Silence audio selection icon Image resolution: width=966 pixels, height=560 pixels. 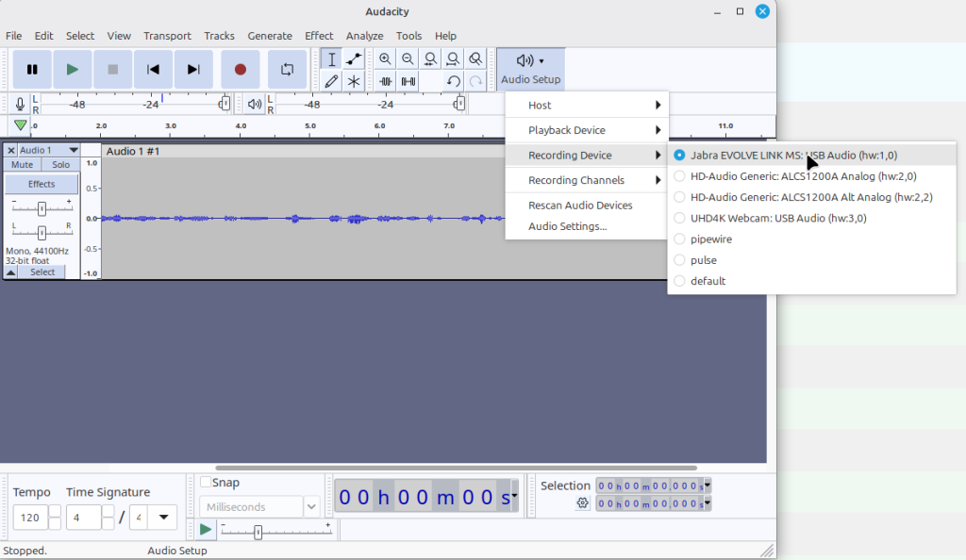click(408, 81)
